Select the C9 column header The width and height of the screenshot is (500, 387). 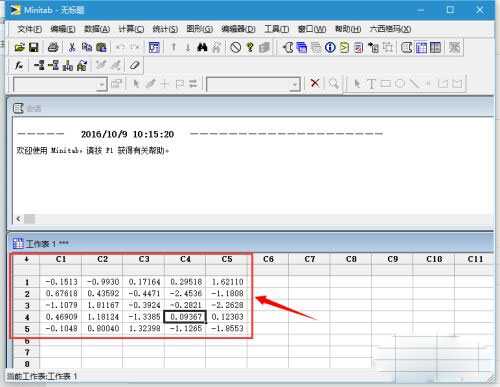[392, 259]
